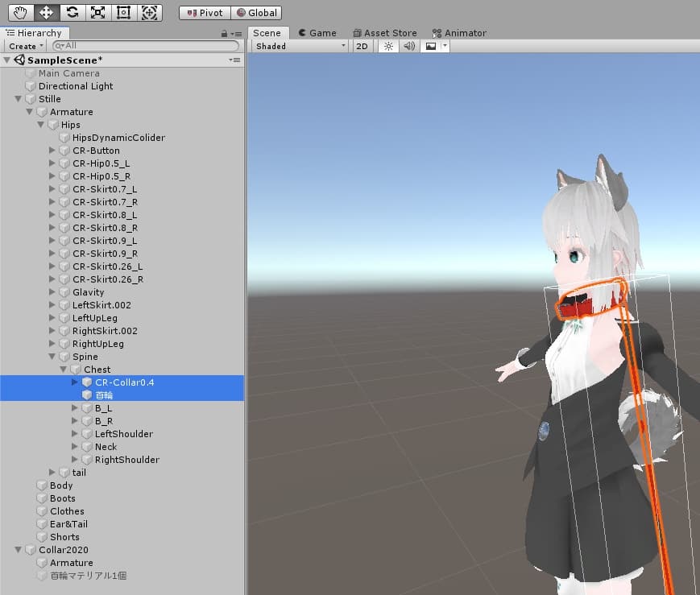Viewport: 700px width, 595px height.
Task: Select RightUpLeg bone
Action: pos(98,344)
